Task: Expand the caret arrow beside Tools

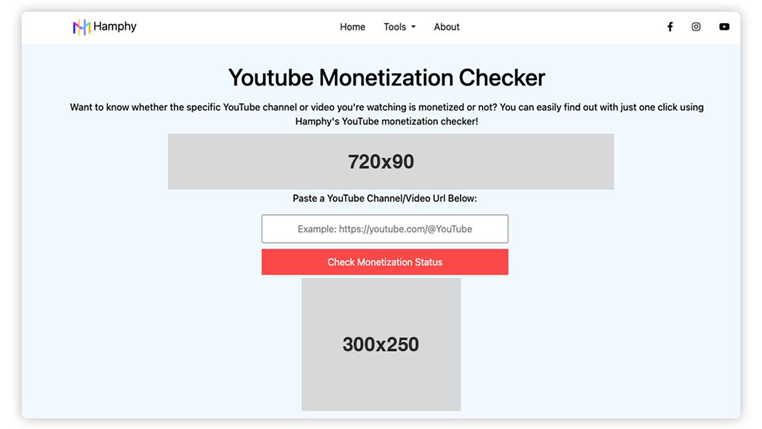Action: (413, 27)
